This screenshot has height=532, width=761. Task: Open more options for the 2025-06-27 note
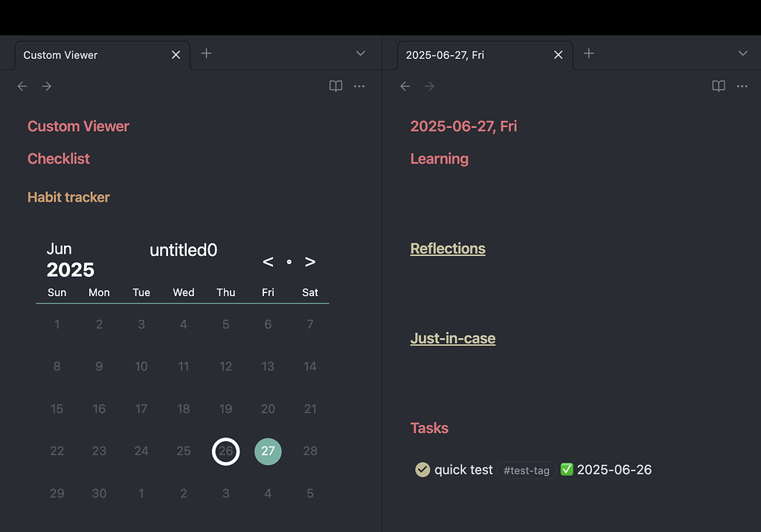(x=742, y=86)
